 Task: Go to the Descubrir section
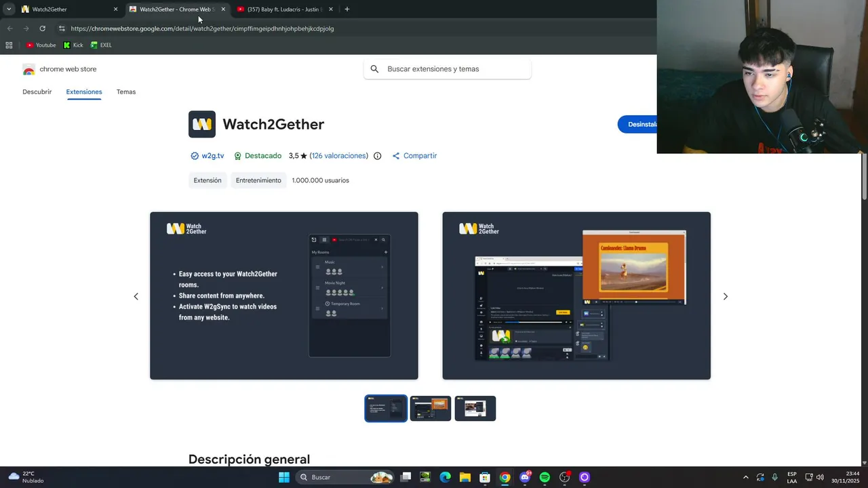point(37,92)
